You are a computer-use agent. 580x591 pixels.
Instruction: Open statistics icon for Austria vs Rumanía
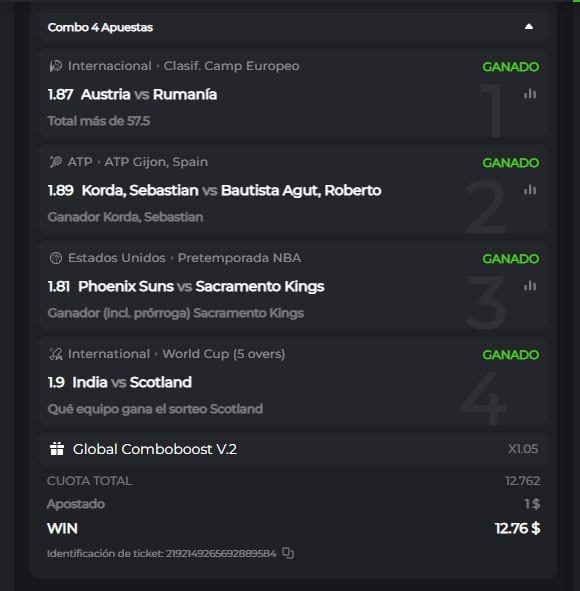tap(530, 94)
